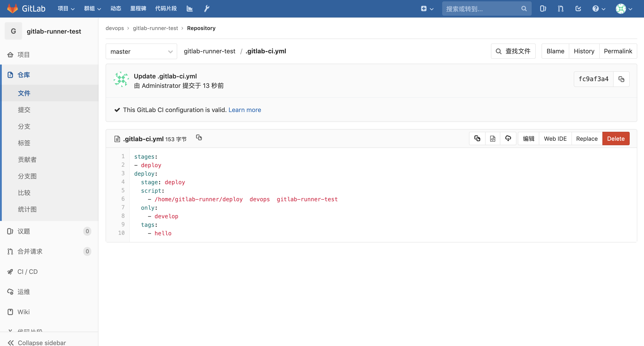Click the Delete button
The image size is (644, 346).
(616, 138)
